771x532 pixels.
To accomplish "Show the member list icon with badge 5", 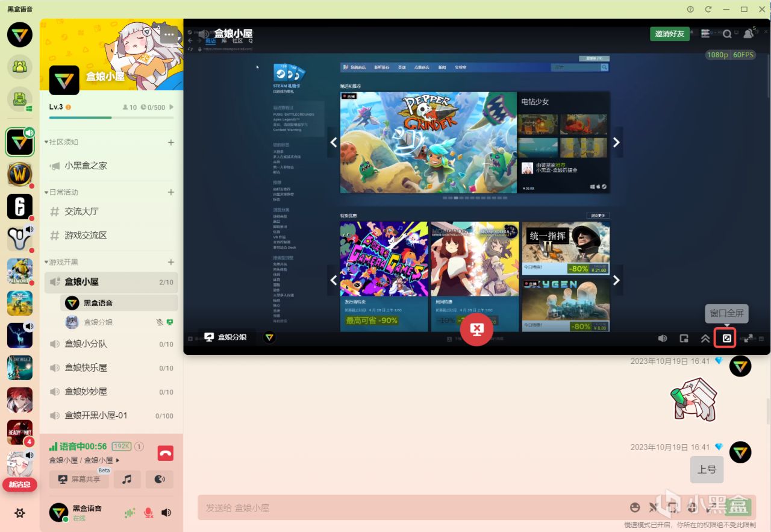I will pyautogui.click(x=749, y=34).
